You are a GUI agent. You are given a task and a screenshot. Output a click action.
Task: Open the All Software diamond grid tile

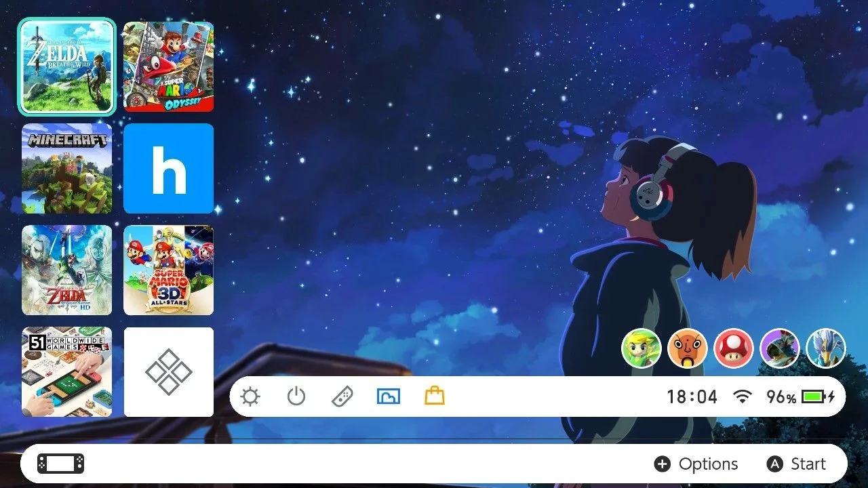click(x=168, y=372)
